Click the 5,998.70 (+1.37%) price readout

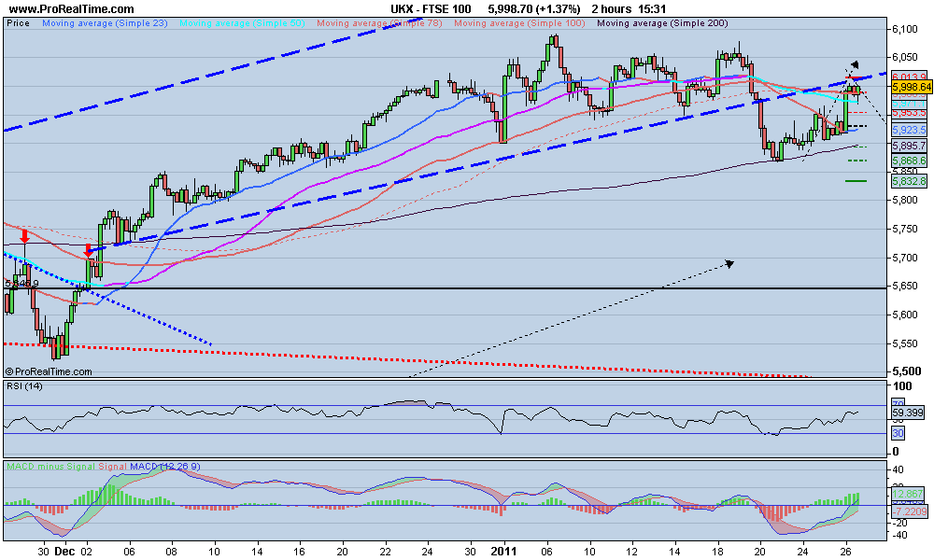(x=533, y=9)
